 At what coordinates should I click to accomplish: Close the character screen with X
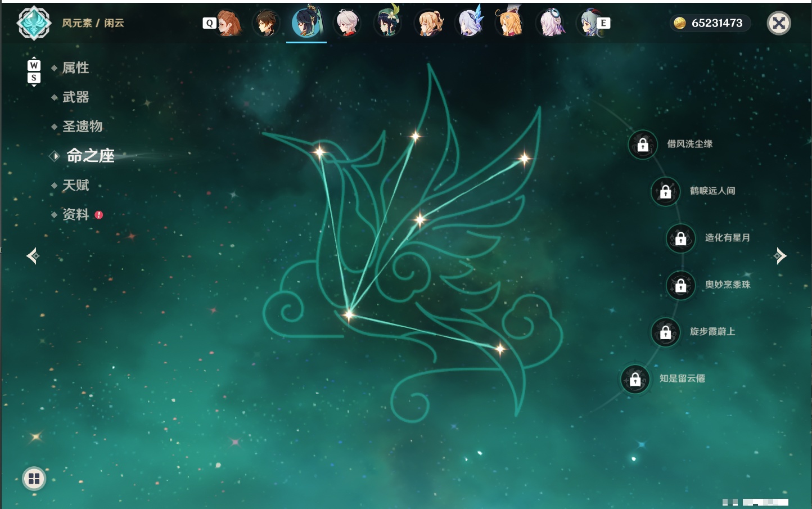(x=779, y=23)
